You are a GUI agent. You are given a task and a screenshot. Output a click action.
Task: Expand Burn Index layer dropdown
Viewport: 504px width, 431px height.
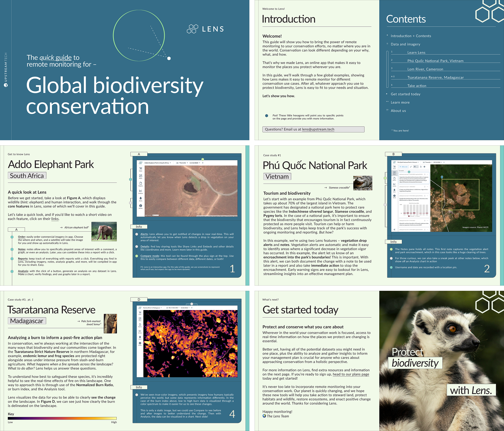174,308
